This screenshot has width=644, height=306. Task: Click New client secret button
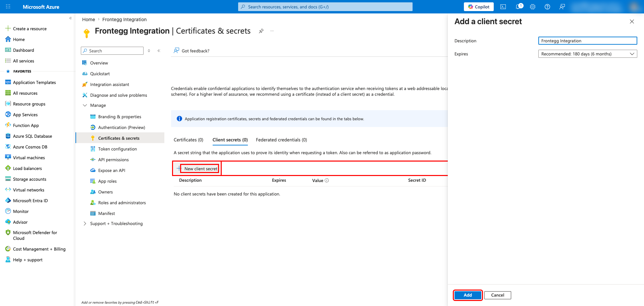(x=197, y=169)
